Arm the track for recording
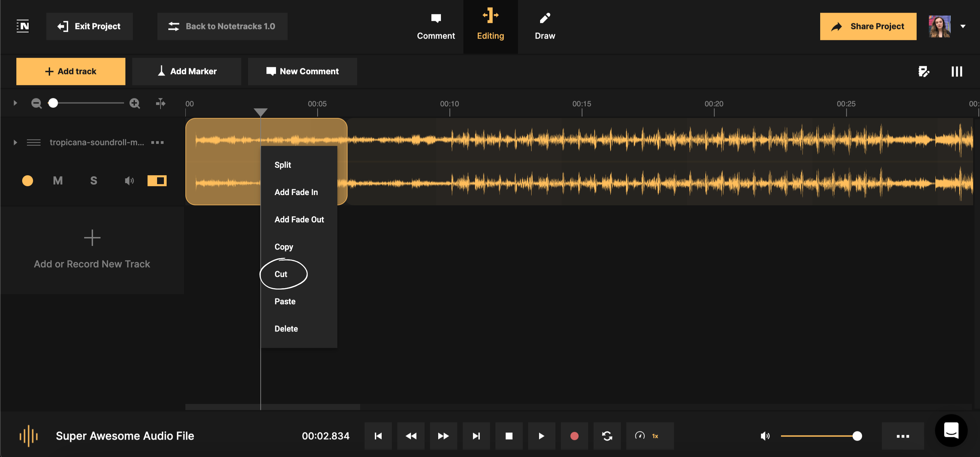Image resolution: width=980 pixels, height=457 pixels. pyautogui.click(x=27, y=180)
